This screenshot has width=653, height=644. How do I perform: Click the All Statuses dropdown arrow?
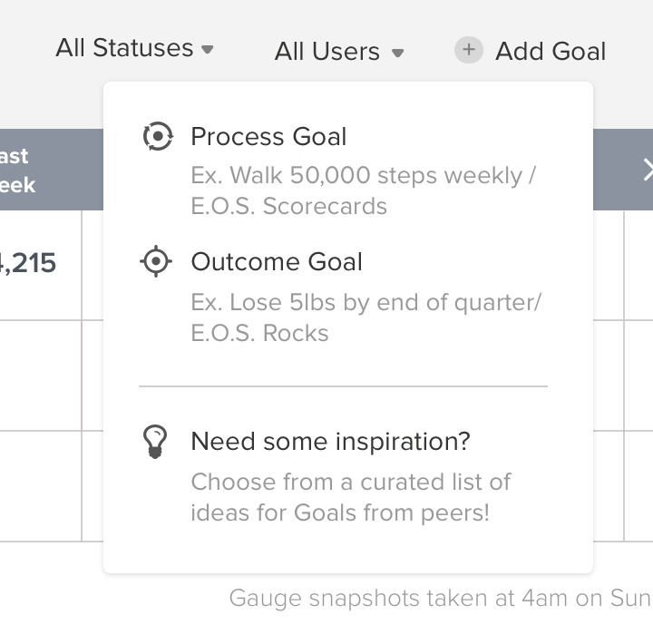point(207,50)
